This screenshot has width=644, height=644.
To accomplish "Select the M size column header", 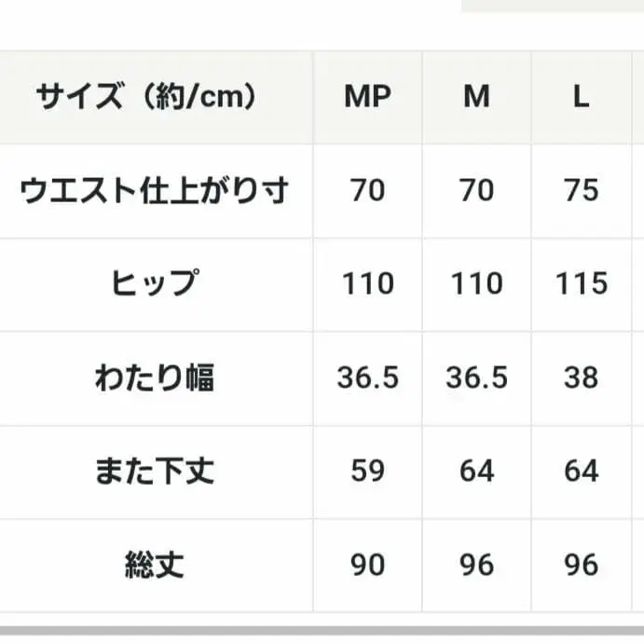I will [476, 97].
